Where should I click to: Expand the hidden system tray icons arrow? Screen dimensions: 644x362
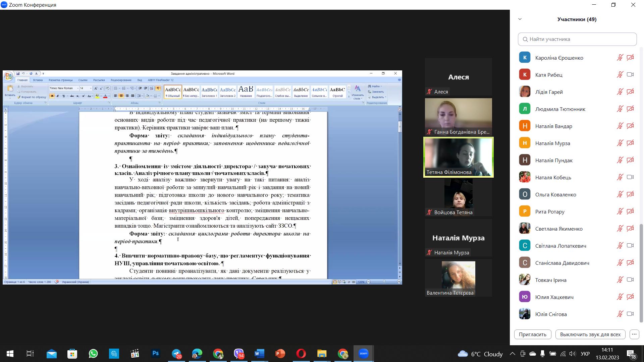[512, 354]
